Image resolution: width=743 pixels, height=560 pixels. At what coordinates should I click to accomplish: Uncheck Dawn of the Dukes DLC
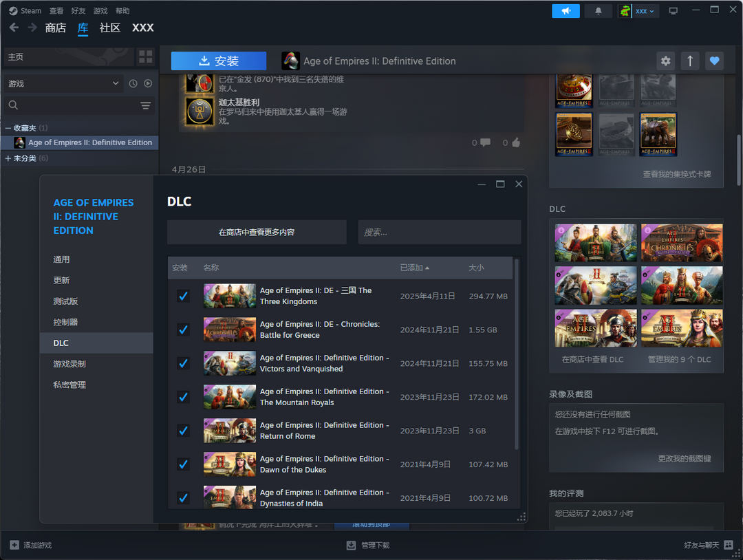click(183, 464)
